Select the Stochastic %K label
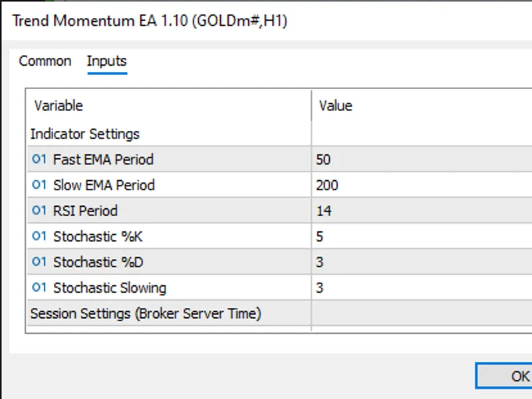The height and width of the screenshot is (399, 532). pos(98,237)
